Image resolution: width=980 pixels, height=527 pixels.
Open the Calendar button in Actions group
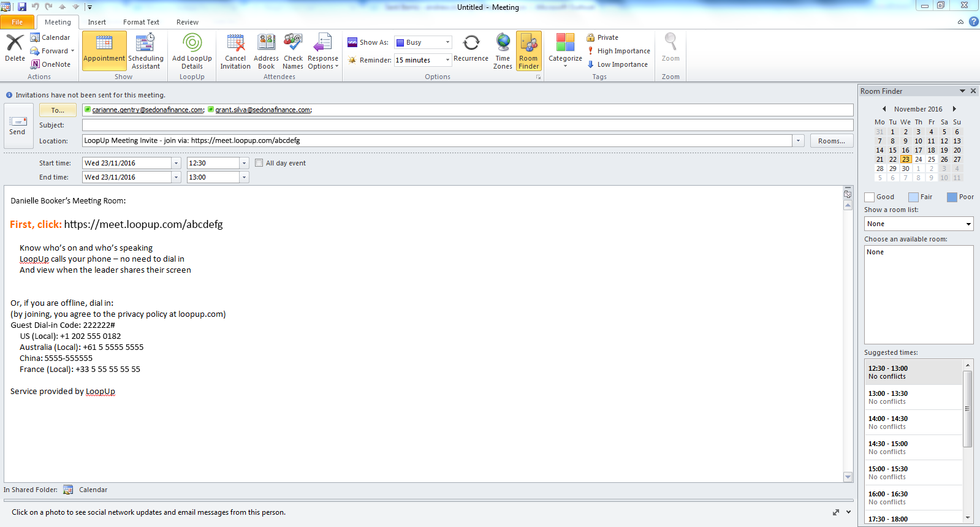point(50,37)
